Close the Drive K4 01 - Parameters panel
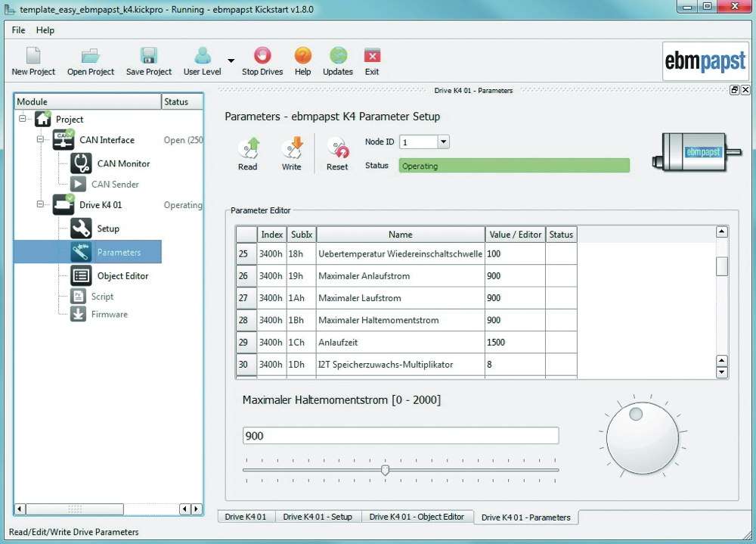The width and height of the screenshot is (756, 544). pyautogui.click(x=745, y=90)
